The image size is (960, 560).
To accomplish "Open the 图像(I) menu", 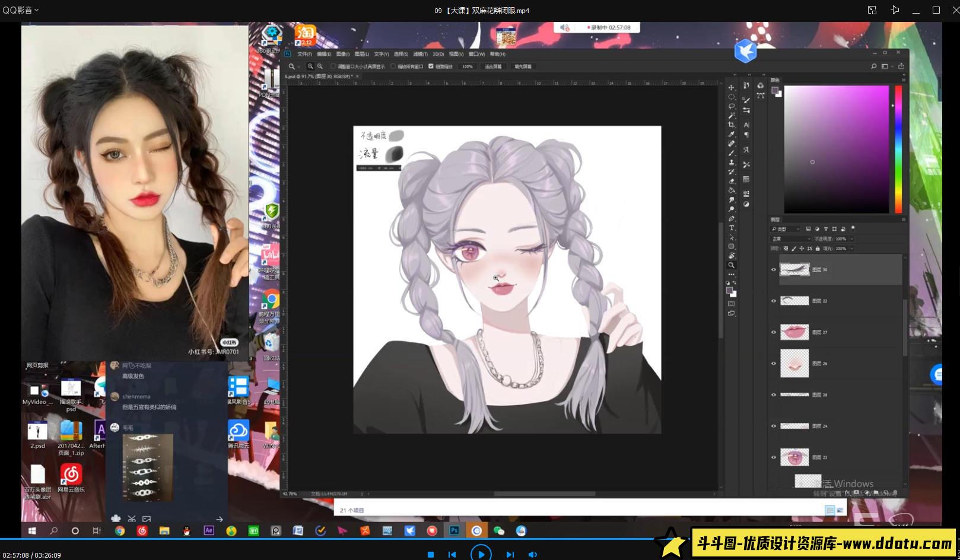I will click(x=343, y=54).
